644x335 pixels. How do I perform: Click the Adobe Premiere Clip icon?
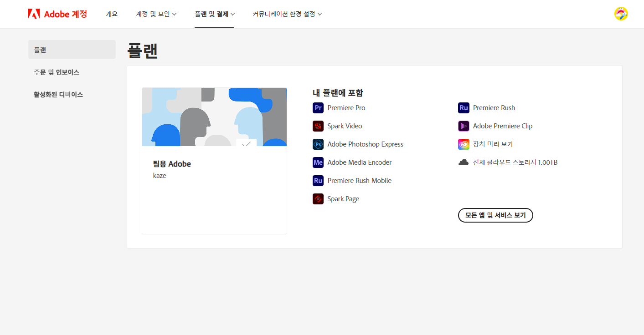point(464,126)
